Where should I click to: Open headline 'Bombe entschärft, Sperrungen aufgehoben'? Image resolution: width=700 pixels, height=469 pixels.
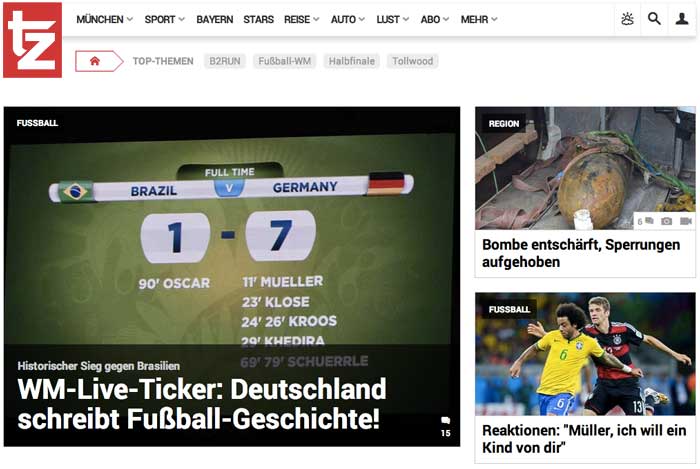click(x=581, y=253)
